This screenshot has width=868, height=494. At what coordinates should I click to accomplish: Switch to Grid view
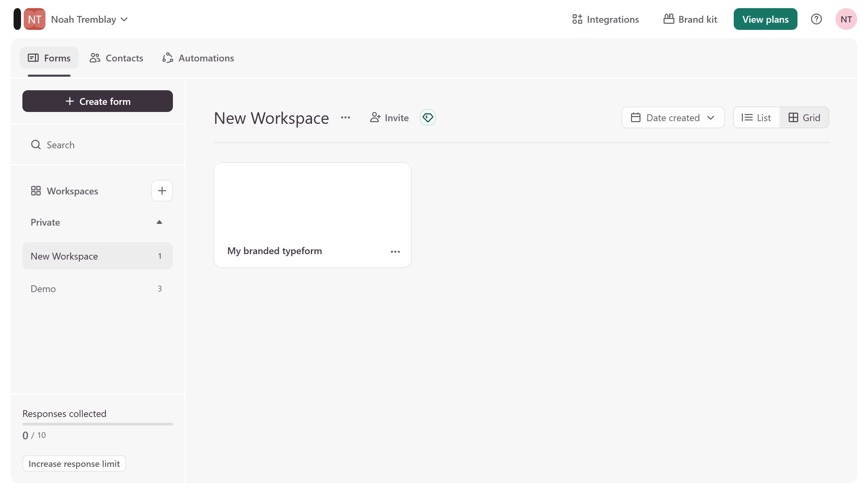tap(804, 118)
